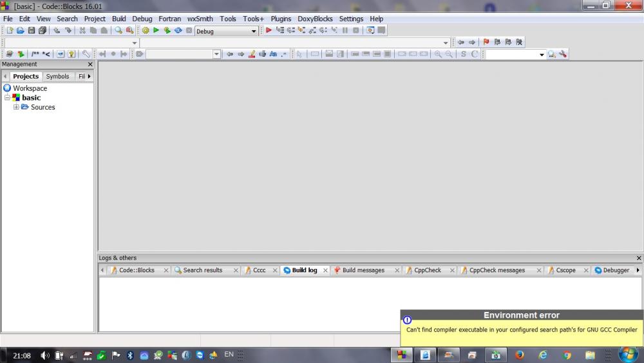644x363 pixels.
Task: Close the Logs & others panel
Action: (639, 258)
